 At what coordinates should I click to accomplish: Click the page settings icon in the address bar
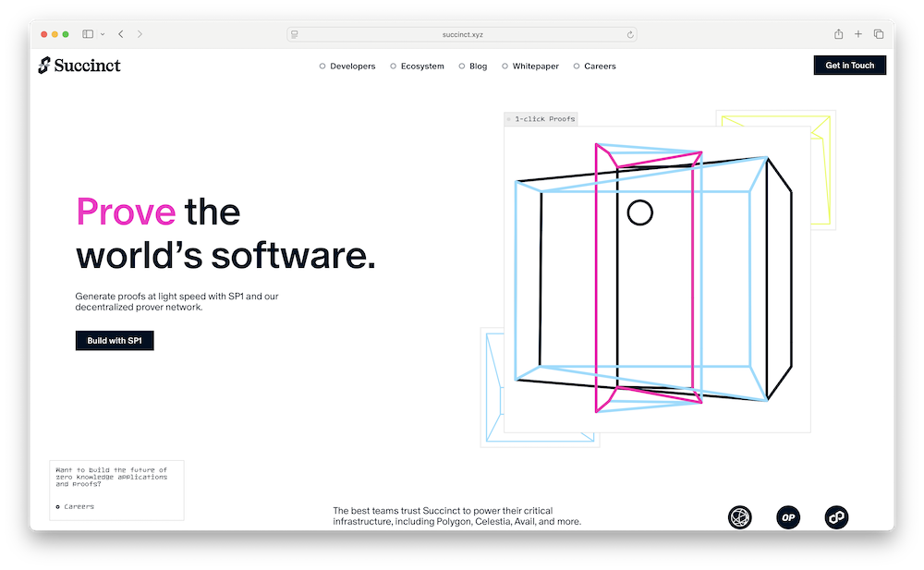[295, 35]
